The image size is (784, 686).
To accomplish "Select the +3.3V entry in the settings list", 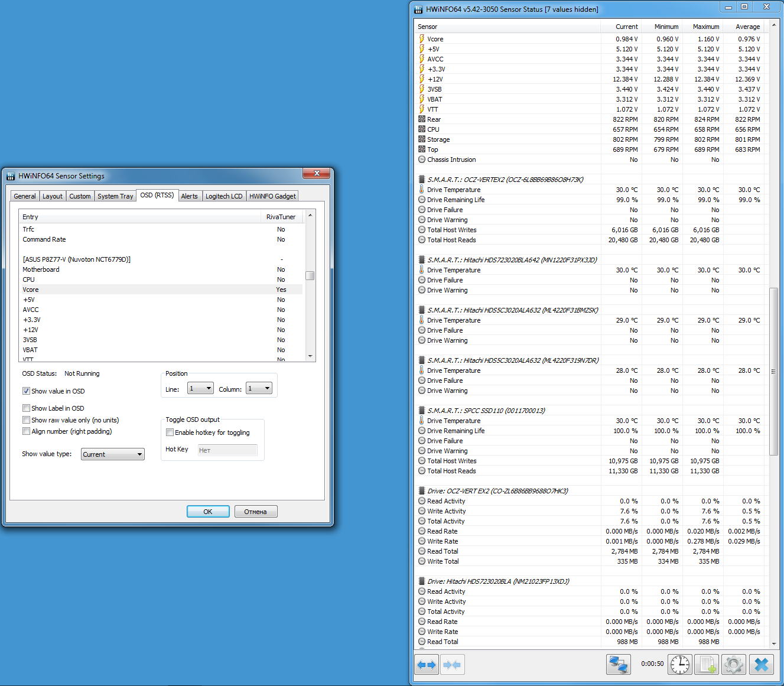I will (x=161, y=320).
